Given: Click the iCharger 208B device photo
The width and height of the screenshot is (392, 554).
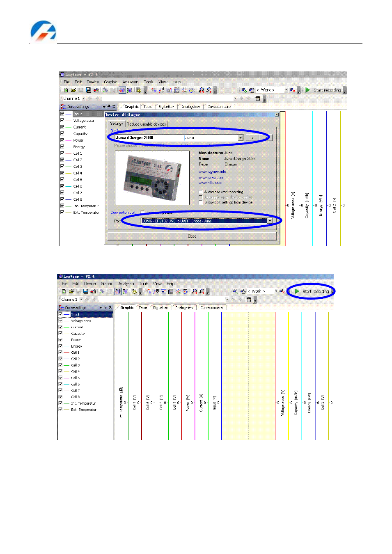Looking at the screenshot, I should (152, 178).
